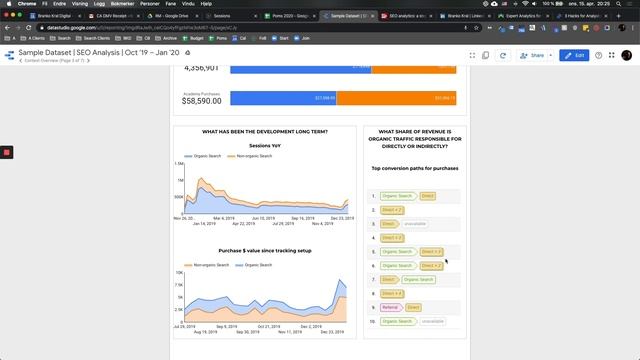Viewport: 640px width, 360px height.
Task: Open the Search Clients bookmark folder
Action: pyautogui.click(x=93, y=38)
